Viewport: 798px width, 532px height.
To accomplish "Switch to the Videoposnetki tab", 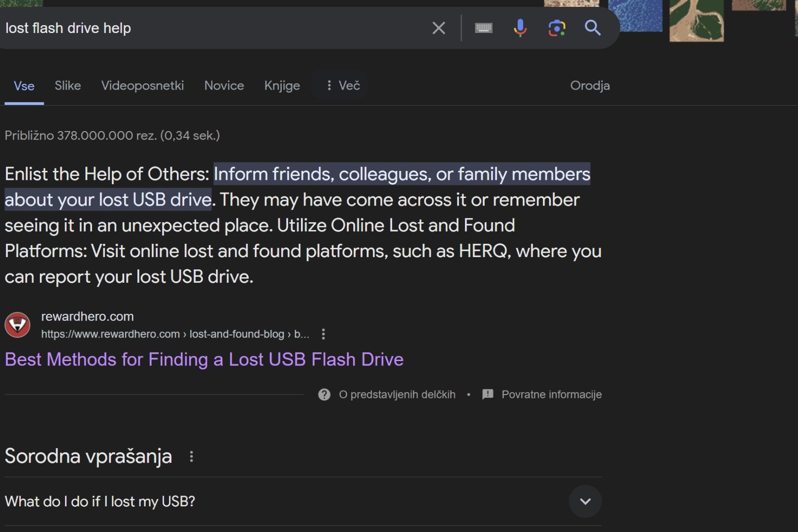I will (142, 86).
